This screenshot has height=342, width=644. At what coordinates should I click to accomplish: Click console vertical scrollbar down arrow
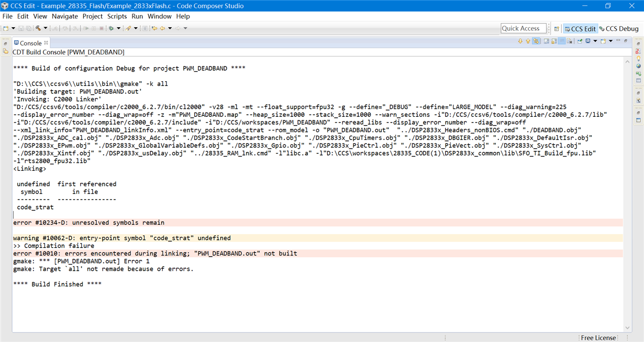628,328
